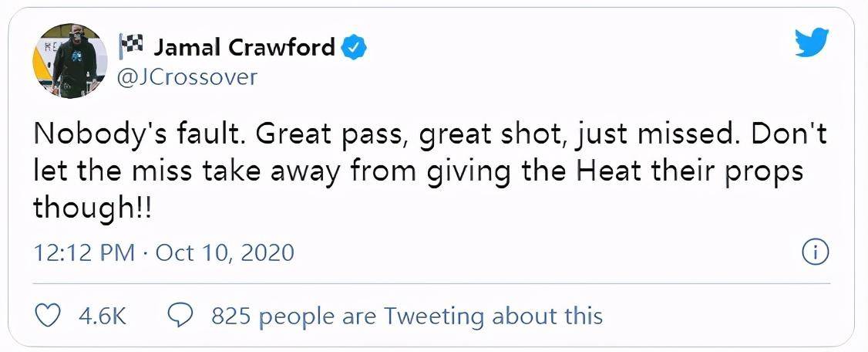Click 'though!!' on the tweet's last line
The height and width of the screenshot is (352, 868).
[92, 209]
